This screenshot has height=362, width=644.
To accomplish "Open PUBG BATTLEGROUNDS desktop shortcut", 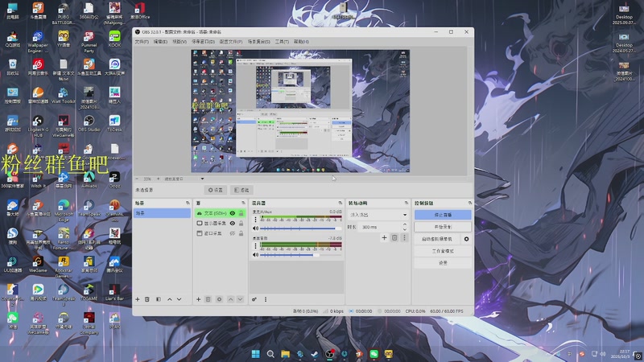I will [64, 14].
